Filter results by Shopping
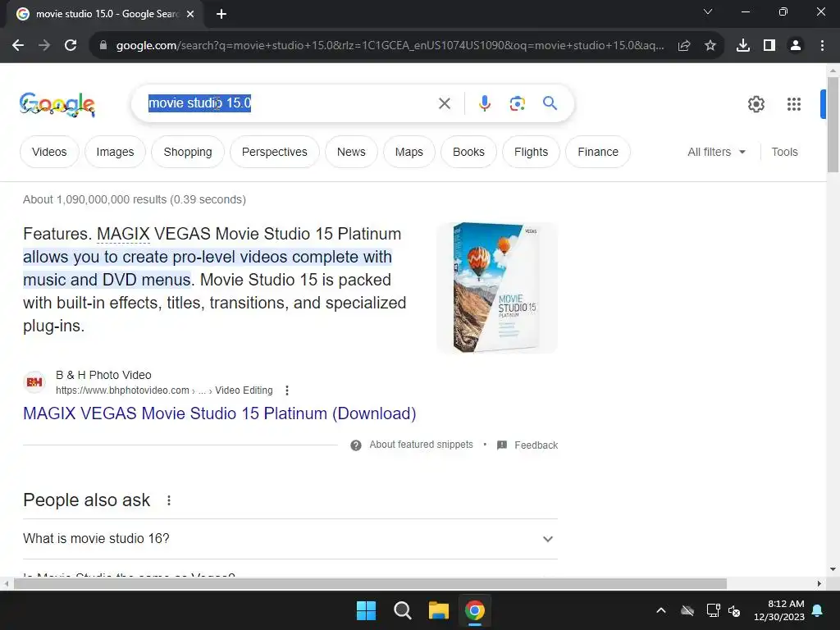Viewport: 840px width, 630px height. point(188,152)
